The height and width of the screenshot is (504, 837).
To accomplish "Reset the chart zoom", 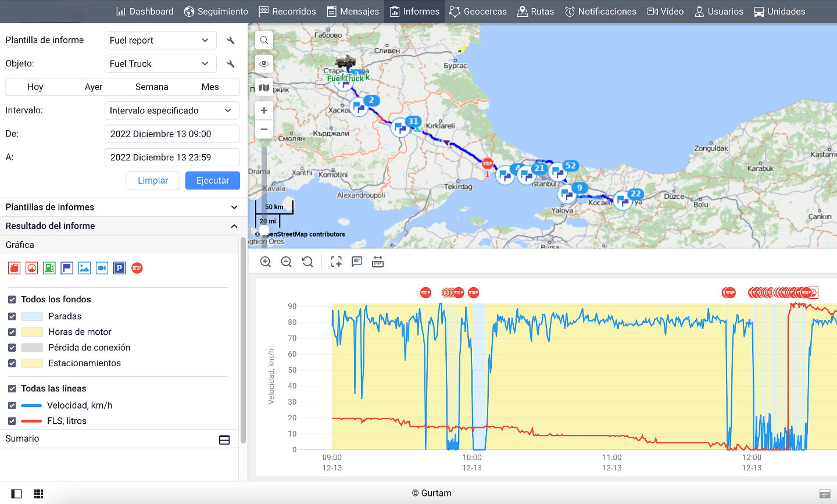I will [x=307, y=262].
